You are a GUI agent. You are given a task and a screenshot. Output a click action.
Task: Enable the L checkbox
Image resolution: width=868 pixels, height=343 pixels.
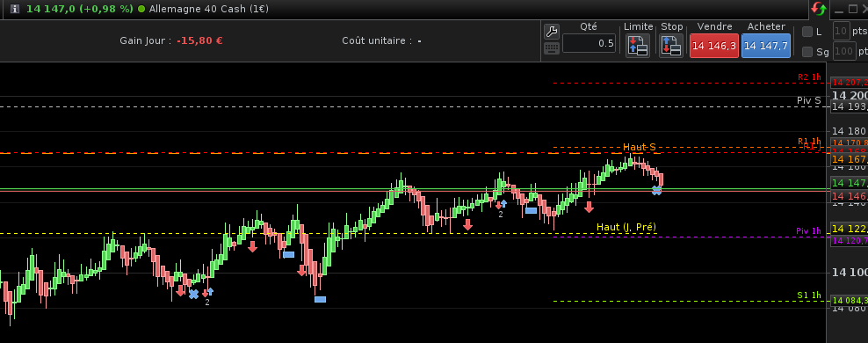[x=807, y=32]
